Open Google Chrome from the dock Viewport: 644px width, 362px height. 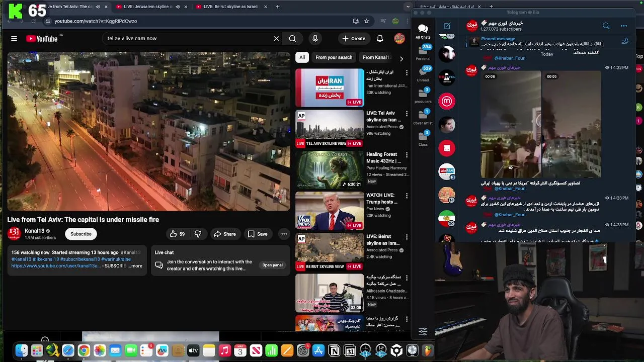[84, 350]
